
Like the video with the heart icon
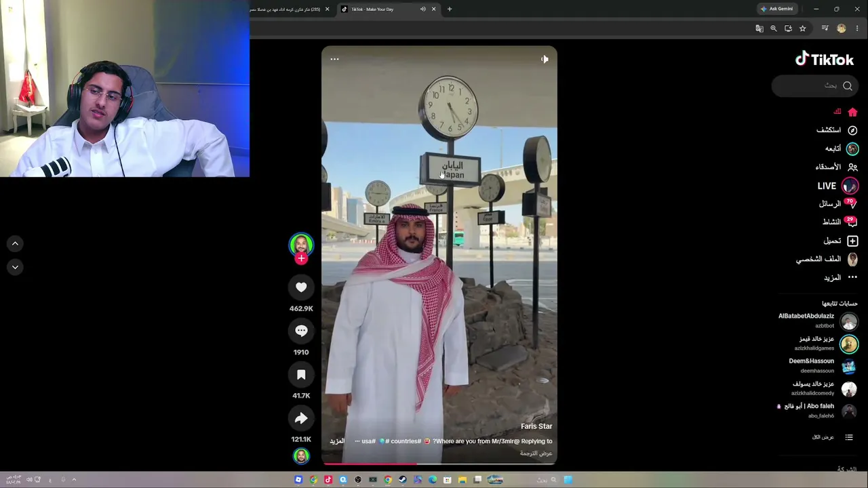[x=301, y=287]
